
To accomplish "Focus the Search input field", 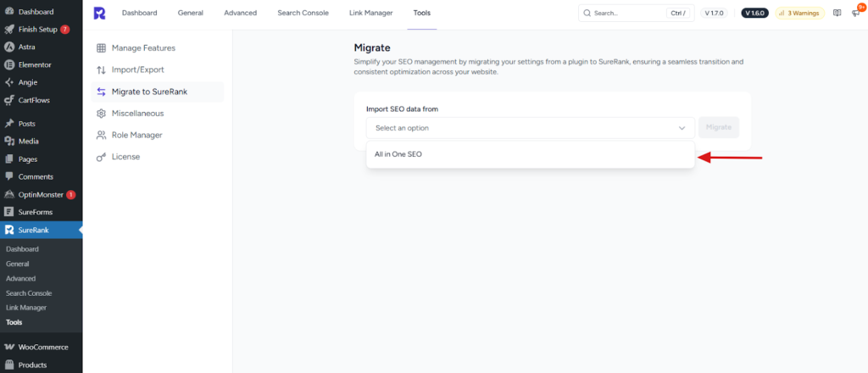I will (x=627, y=14).
